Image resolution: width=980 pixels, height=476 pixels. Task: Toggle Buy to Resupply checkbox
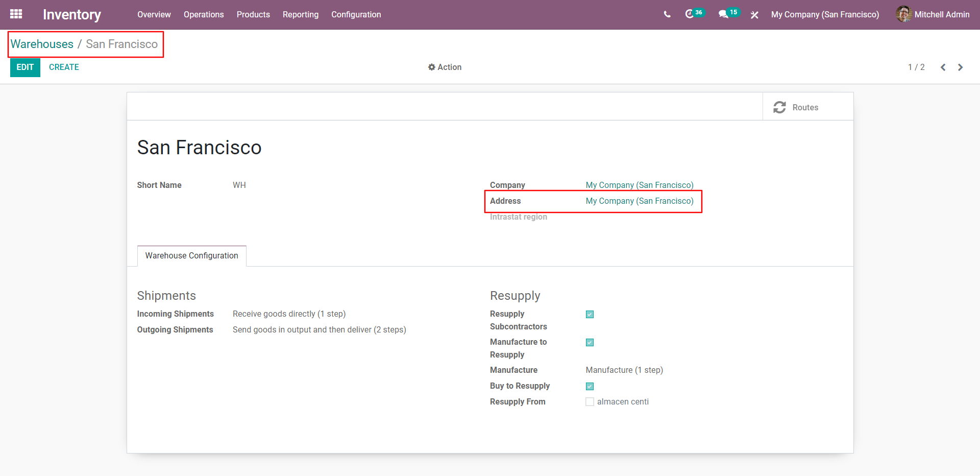point(590,387)
